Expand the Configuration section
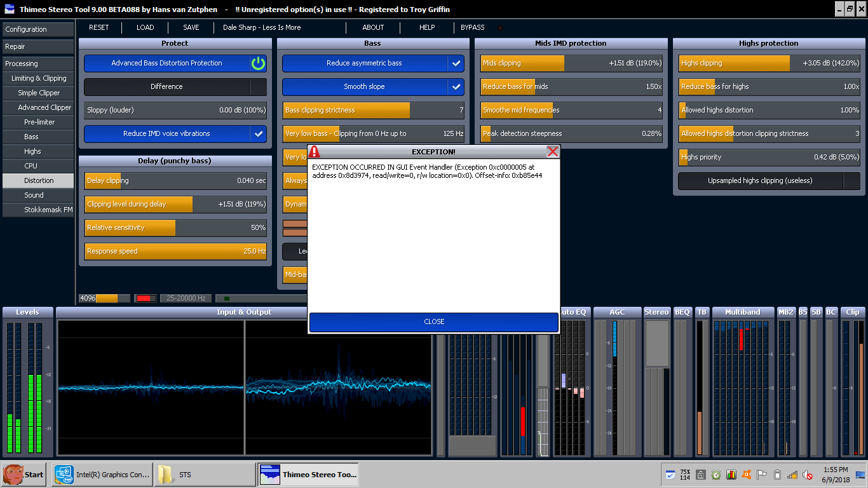 point(38,29)
